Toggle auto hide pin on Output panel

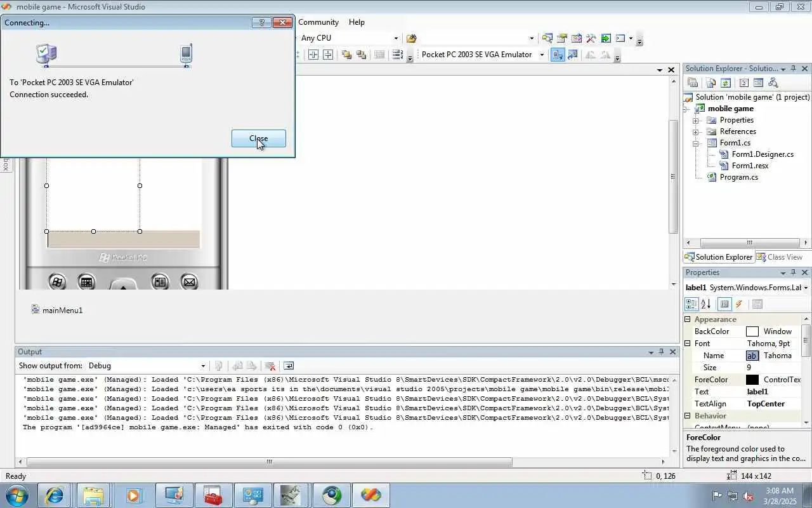pyautogui.click(x=661, y=352)
